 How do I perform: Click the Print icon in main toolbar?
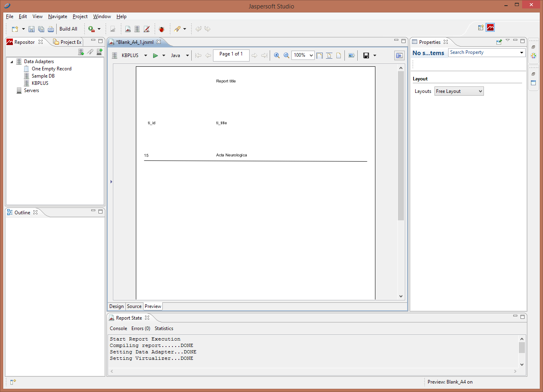tap(51, 29)
